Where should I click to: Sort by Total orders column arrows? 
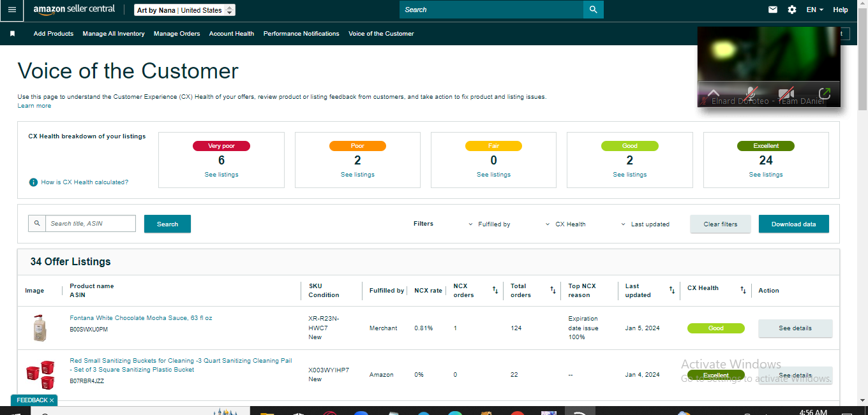[553, 290]
